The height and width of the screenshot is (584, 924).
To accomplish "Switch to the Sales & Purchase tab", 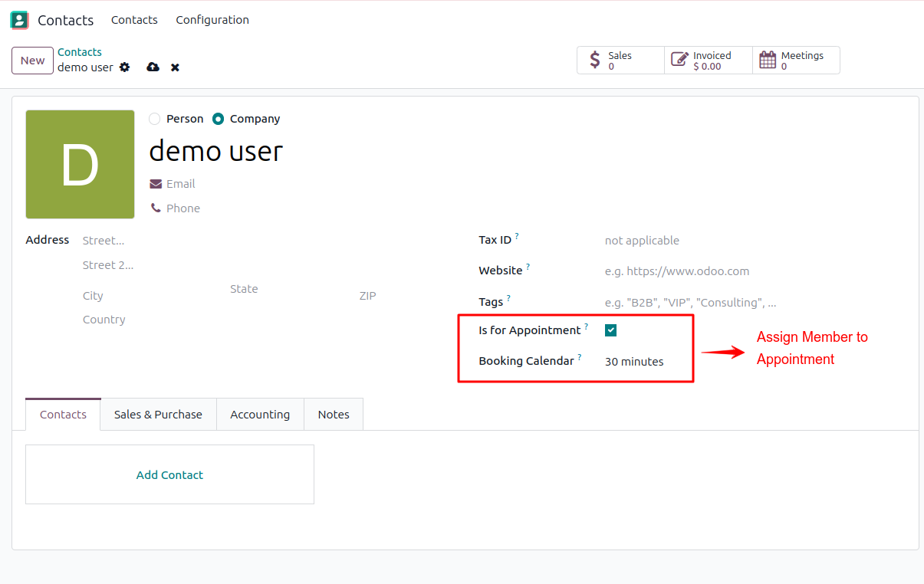I will tap(158, 414).
